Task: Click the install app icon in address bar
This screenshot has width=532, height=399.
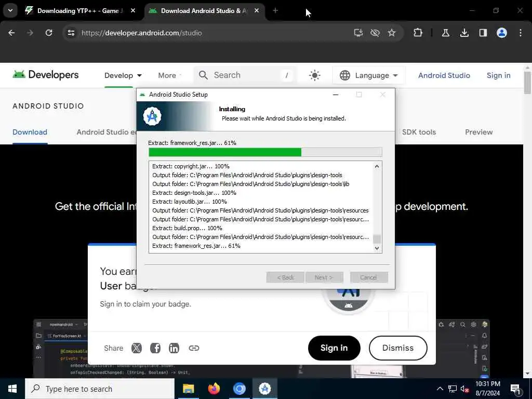Action: point(358,33)
